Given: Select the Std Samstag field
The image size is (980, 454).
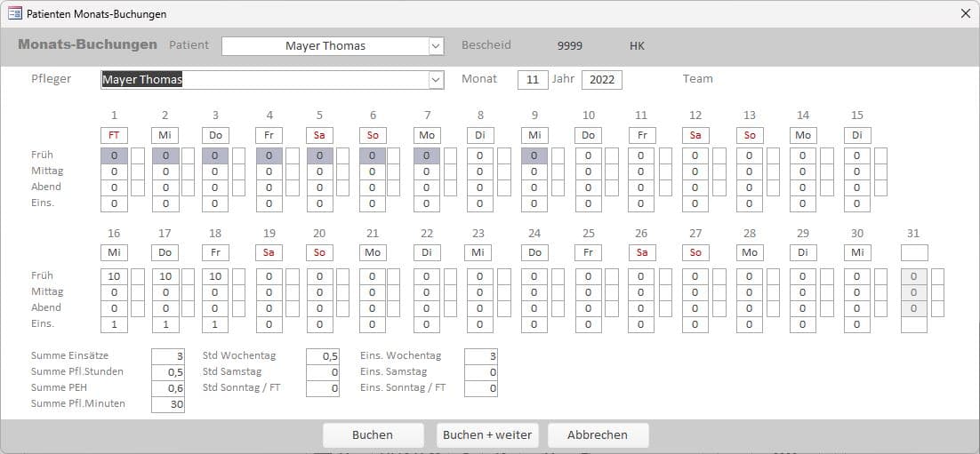Looking at the screenshot, I should pos(323,373).
